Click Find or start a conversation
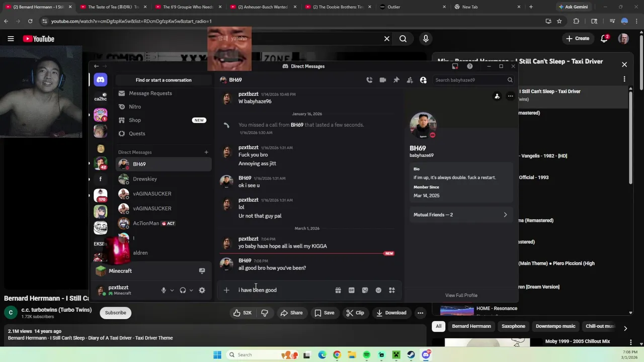644x362 pixels. pos(164,80)
